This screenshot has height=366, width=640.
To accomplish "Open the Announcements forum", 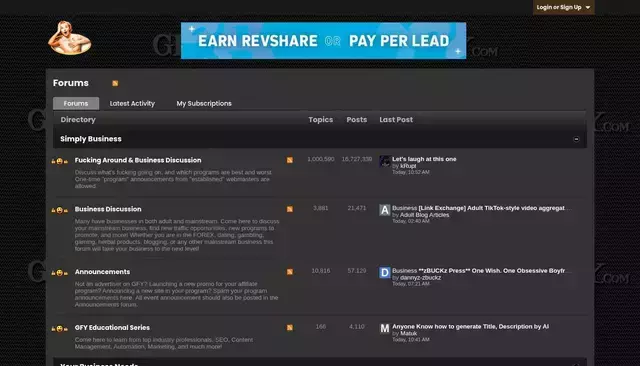I will pos(102,272).
